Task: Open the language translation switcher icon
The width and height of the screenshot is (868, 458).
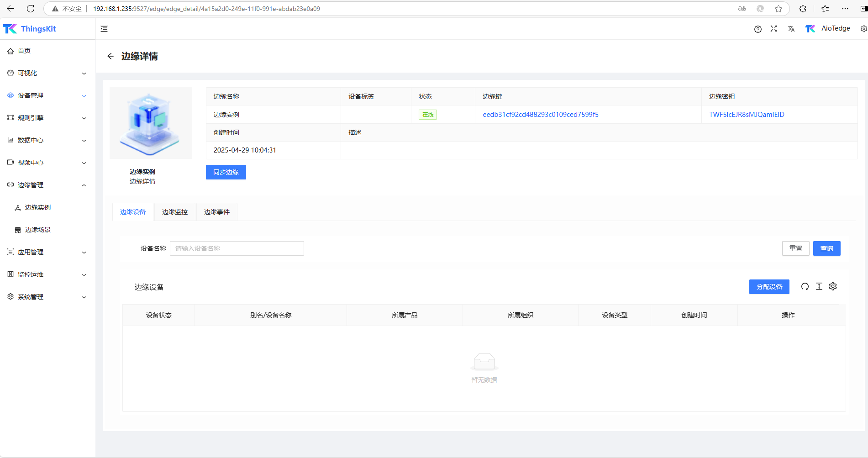Action: [791, 29]
